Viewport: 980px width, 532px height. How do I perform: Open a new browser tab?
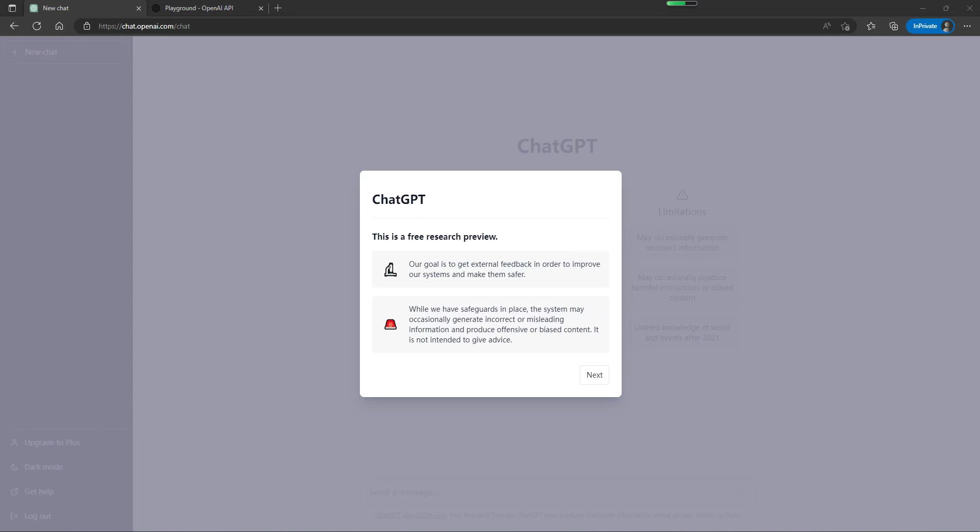pyautogui.click(x=278, y=8)
